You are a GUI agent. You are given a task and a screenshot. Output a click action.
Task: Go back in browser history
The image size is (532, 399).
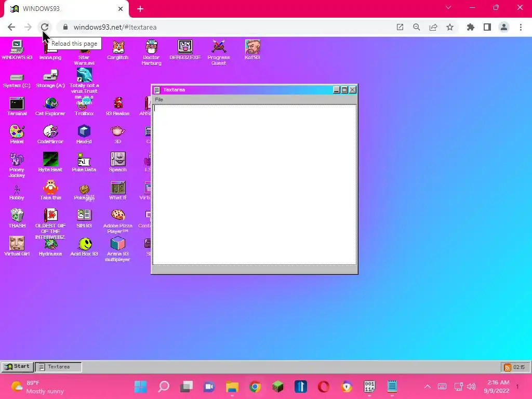pos(11,27)
